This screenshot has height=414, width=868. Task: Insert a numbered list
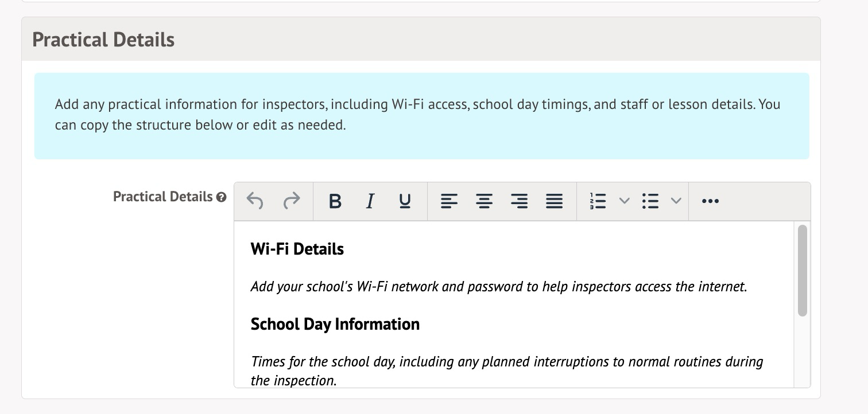(x=598, y=201)
